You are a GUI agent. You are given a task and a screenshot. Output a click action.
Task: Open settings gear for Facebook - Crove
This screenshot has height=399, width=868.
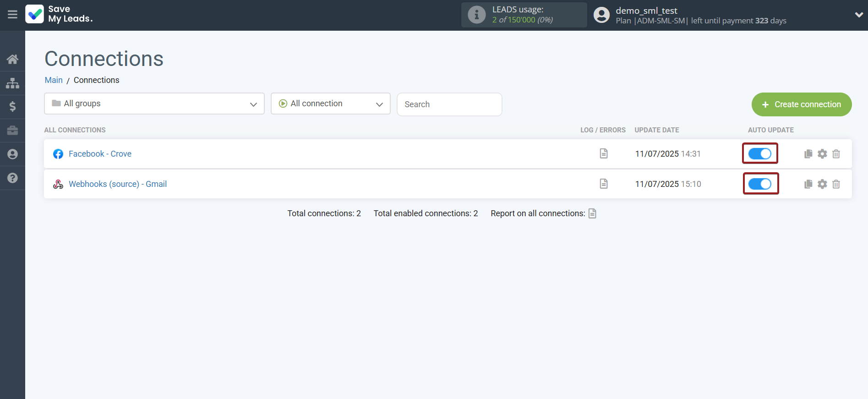point(822,154)
